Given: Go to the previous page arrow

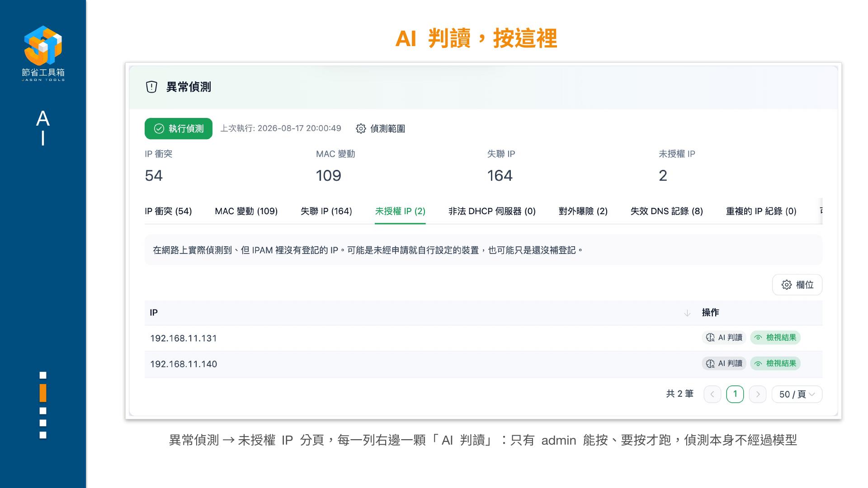Looking at the screenshot, I should [x=712, y=394].
